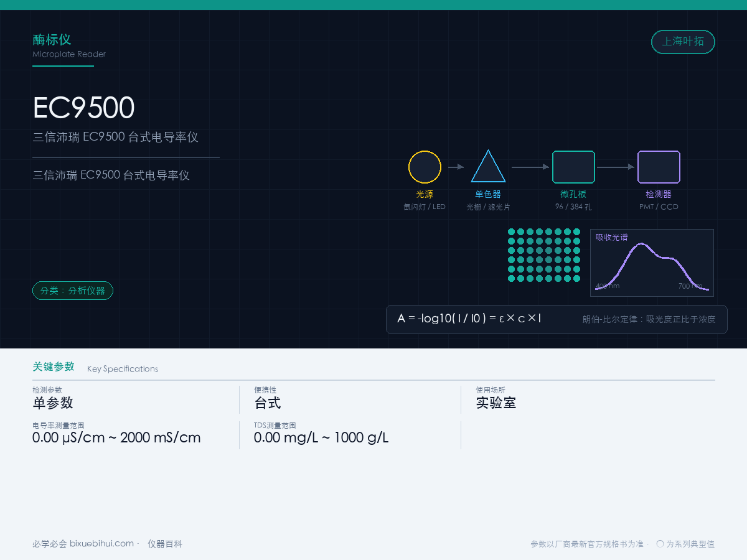Image resolution: width=747 pixels, height=560 pixels.
Task: Click the 上海叶拓 brand badge
Action: (x=683, y=42)
